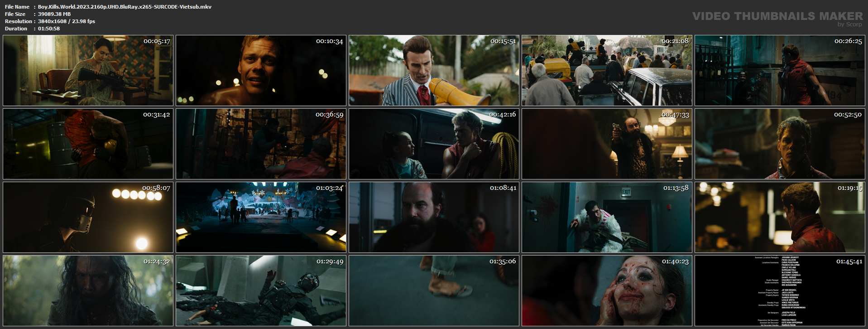Click the 00:21:08 street crowd thumbnail
This screenshot has width=868, height=329.
tap(607, 71)
